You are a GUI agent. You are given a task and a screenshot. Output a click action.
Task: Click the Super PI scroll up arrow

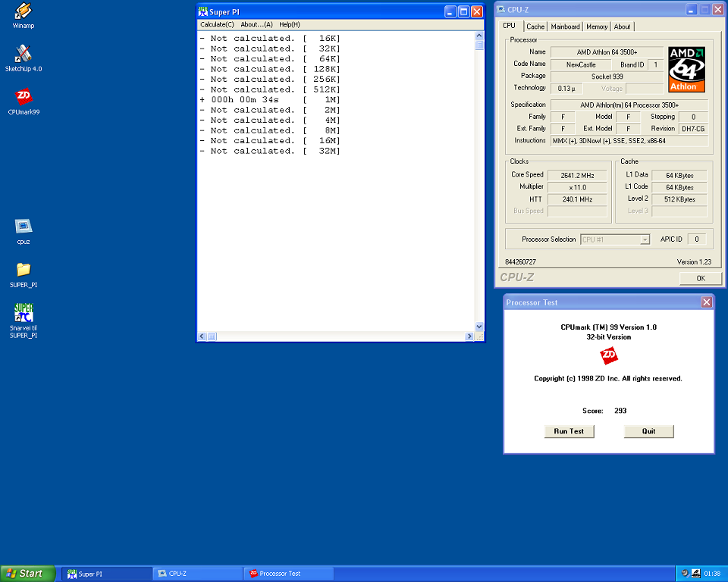[479, 36]
